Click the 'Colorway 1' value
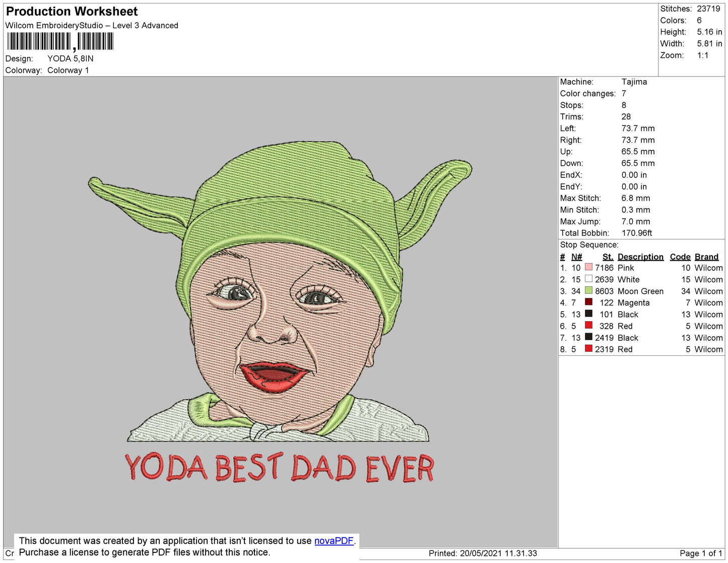The height and width of the screenshot is (563, 728). coord(68,71)
